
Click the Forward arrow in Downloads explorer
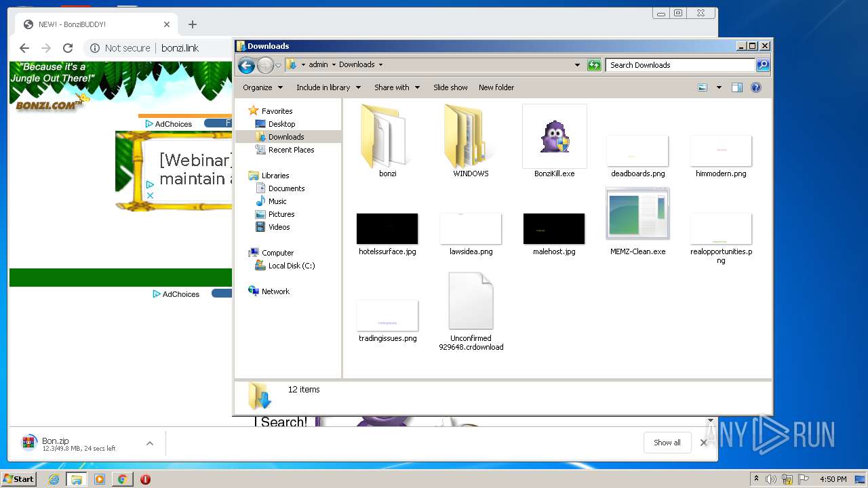point(265,65)
